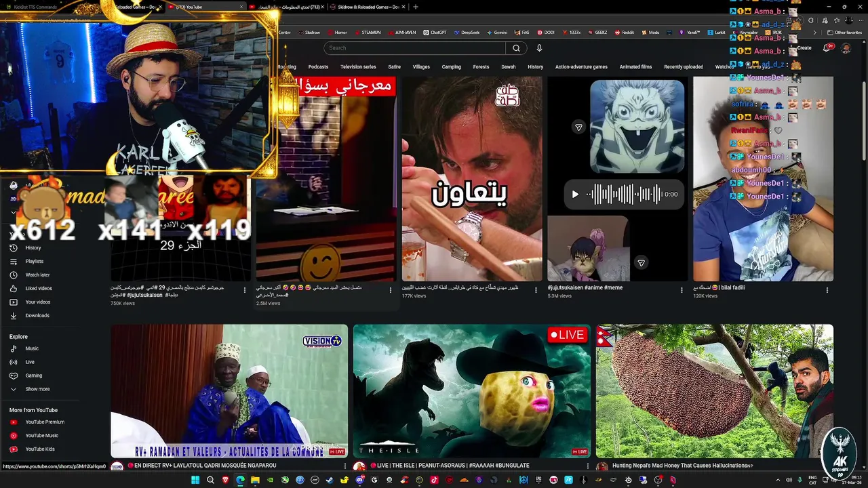The image size is (868, 488).
Task: Open more options for the 750K views short
Action: click(x=245, y=290)
